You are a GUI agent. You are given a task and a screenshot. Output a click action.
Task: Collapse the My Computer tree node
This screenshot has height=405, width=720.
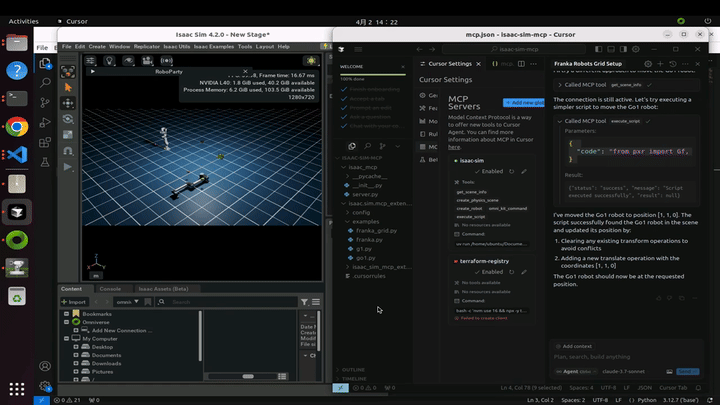coord(67,338)
